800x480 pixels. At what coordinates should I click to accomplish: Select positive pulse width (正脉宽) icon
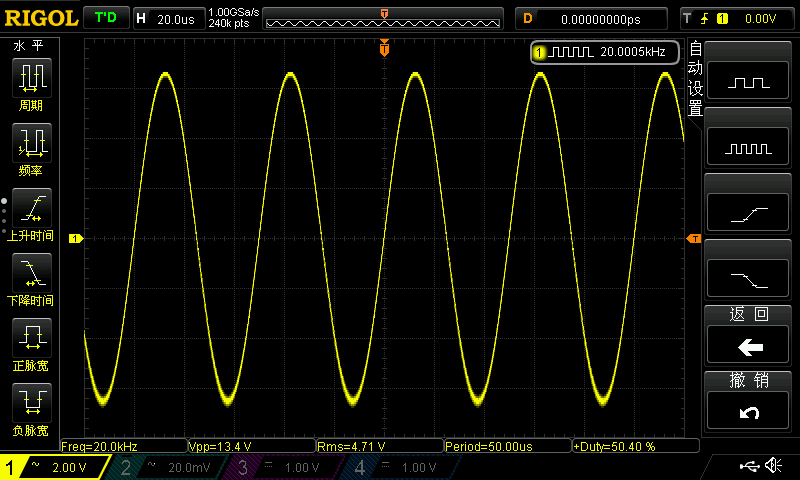point(32,338)
